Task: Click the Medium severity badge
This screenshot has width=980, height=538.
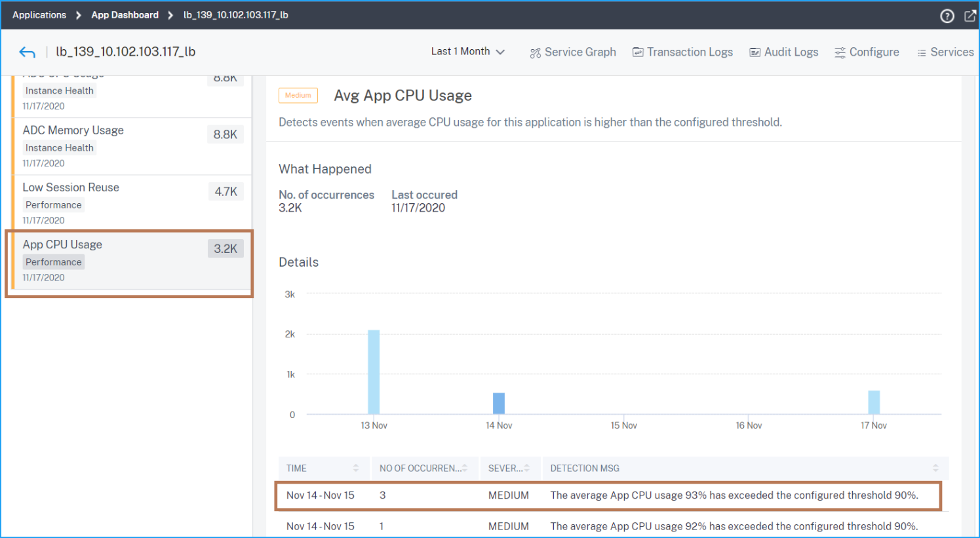Action: tap(298, 96)
